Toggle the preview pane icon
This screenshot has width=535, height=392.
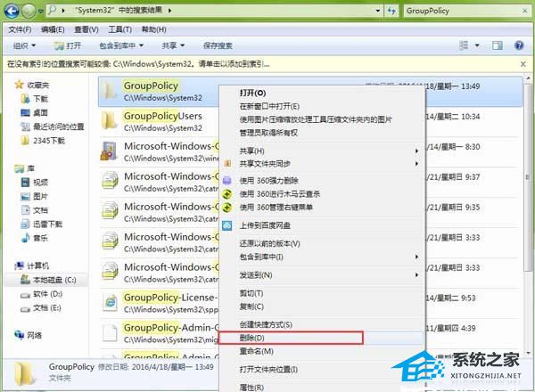pyautogui.click(x=498, y=45)
